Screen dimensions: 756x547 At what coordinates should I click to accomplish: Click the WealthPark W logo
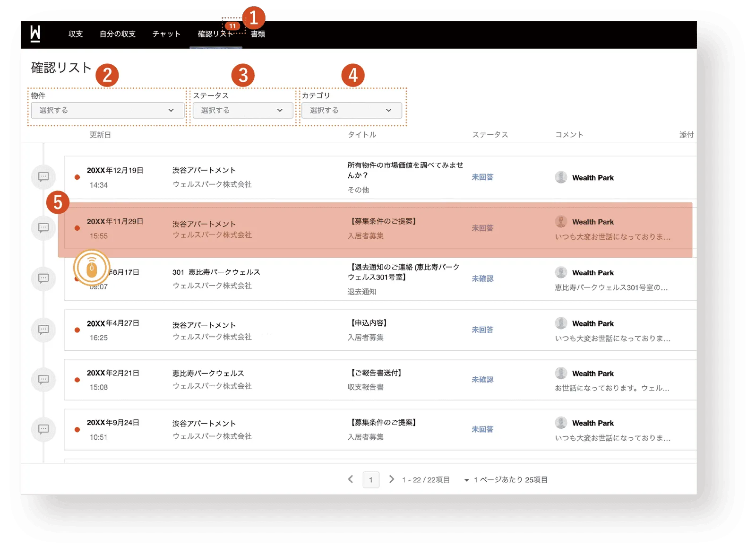pyautogui.click(x=35, y=34)
